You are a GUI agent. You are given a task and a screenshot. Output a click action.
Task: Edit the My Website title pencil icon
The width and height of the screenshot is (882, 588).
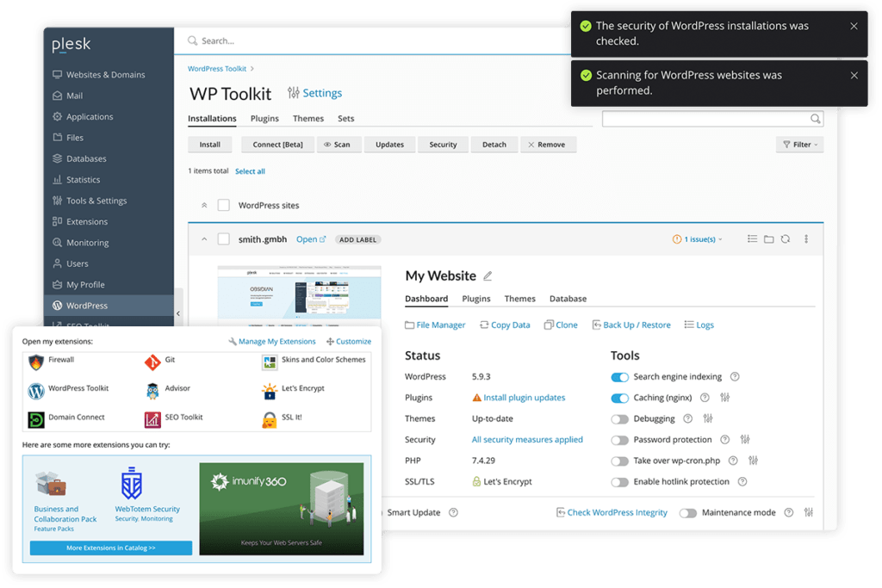pyautogui.click(x=488, y=276)
